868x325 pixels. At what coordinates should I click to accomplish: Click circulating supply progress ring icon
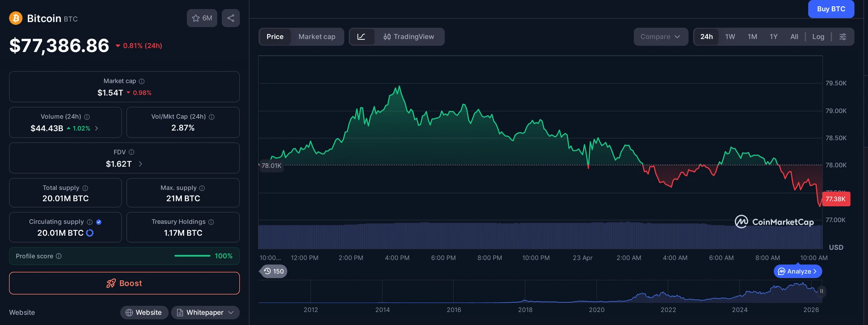click(x=90, y=233)
